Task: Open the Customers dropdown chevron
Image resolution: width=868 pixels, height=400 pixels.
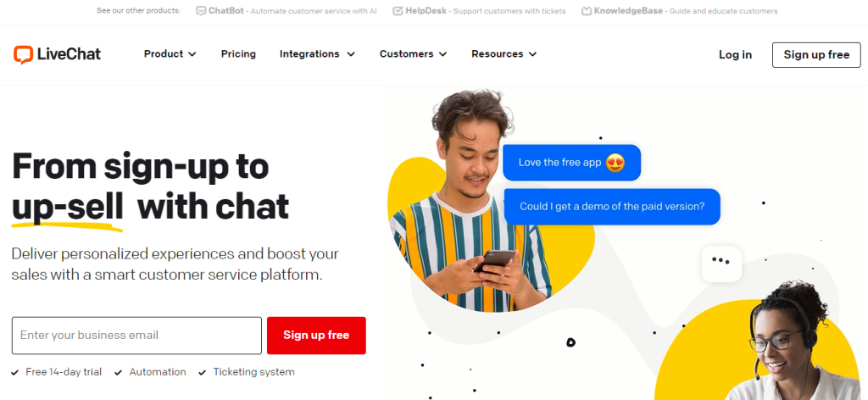Action: [442, 54]
